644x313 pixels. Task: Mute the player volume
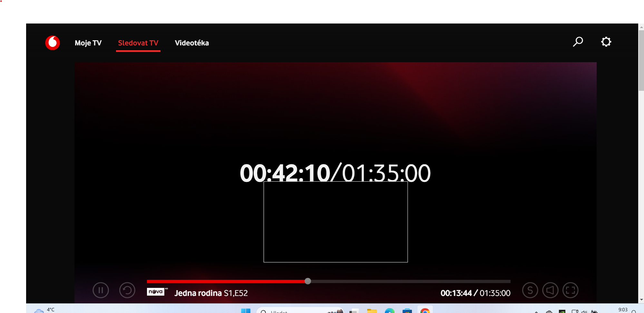(550, 290)
